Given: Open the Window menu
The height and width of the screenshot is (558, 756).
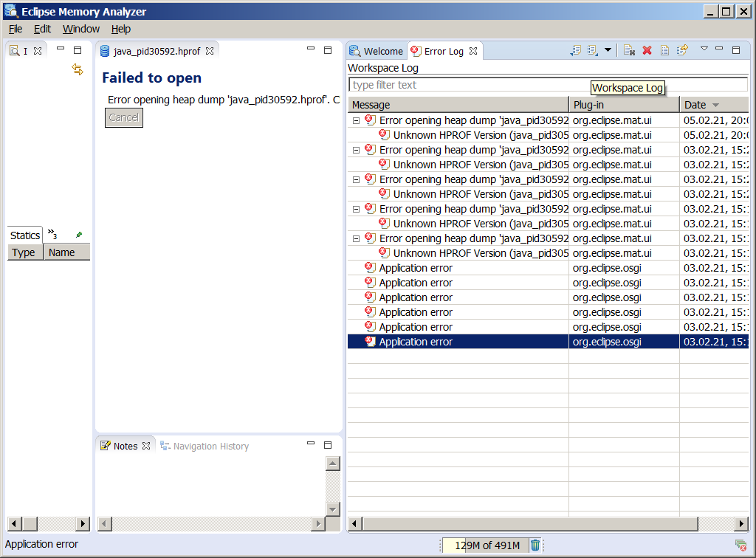Looking at the screenshot, I should 80,29.
